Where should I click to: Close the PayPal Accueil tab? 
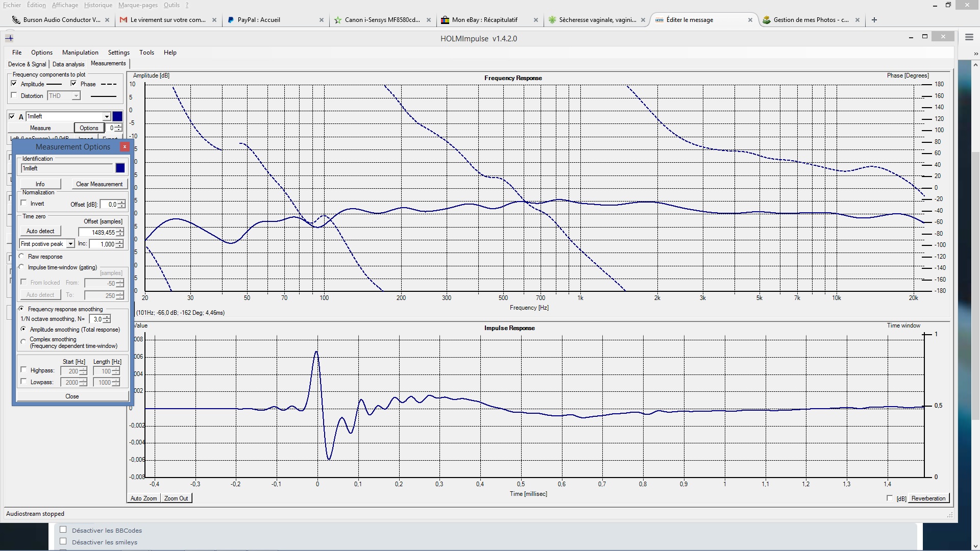[x=322, y=20]
